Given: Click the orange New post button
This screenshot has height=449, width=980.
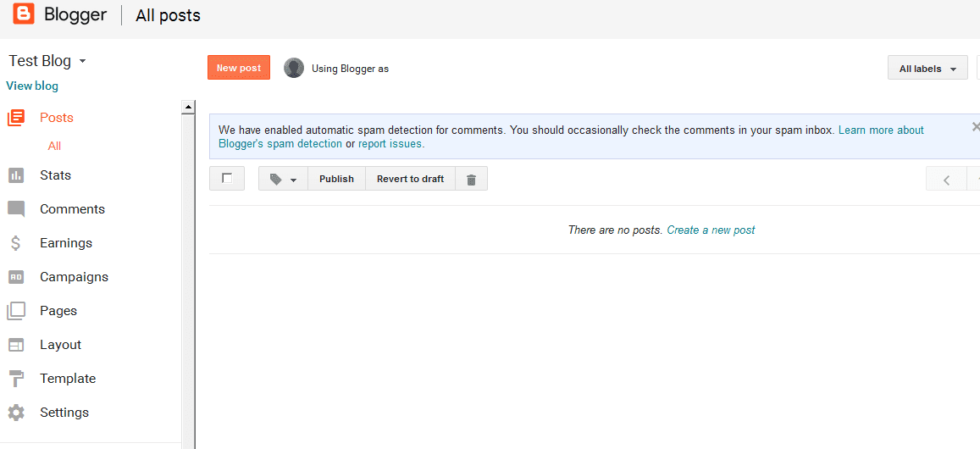Looking at the screenshot, I should (239, 68).
